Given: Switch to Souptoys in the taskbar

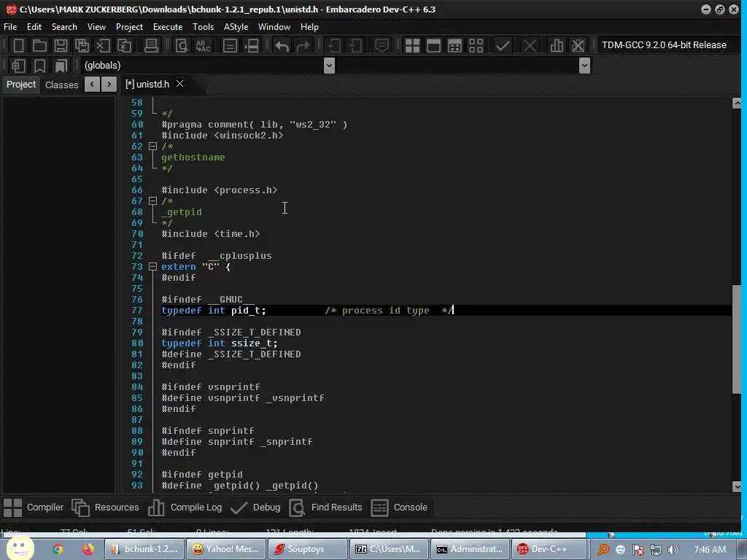Looking at the screenshot, I should pyautogui.click(x=308, y=549).
